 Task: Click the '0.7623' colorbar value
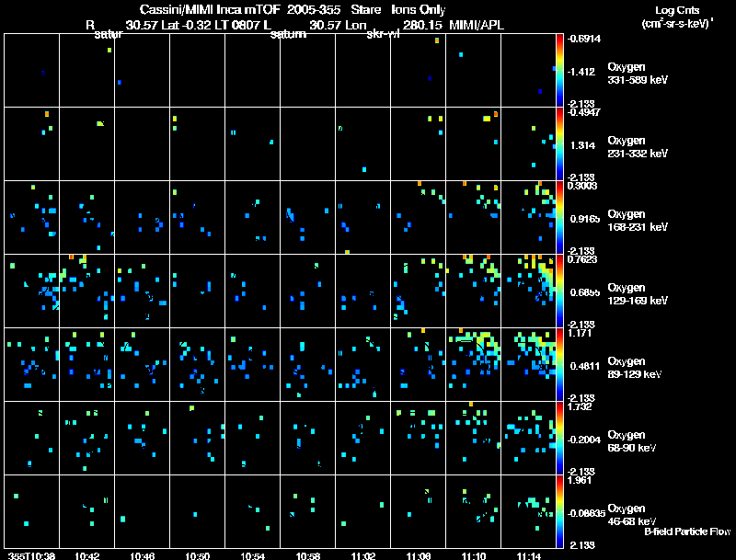(582, 259)
